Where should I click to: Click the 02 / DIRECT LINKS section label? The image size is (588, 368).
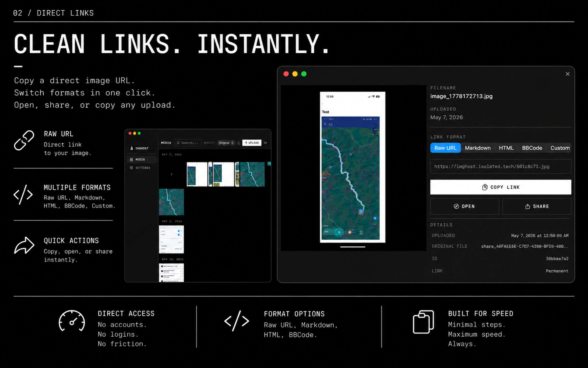tap(53, 13)
